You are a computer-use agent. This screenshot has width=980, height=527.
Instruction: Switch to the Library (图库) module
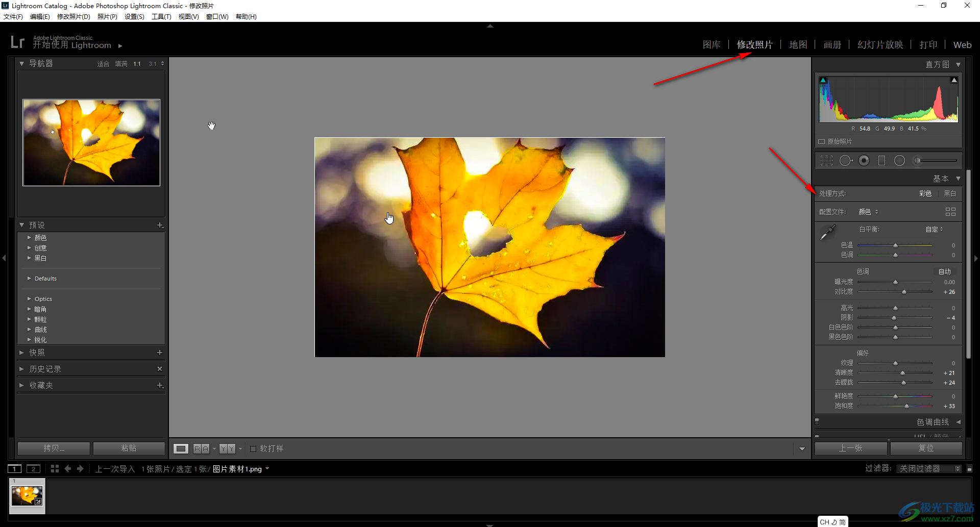pyautogui.click(x=712, y=45)
